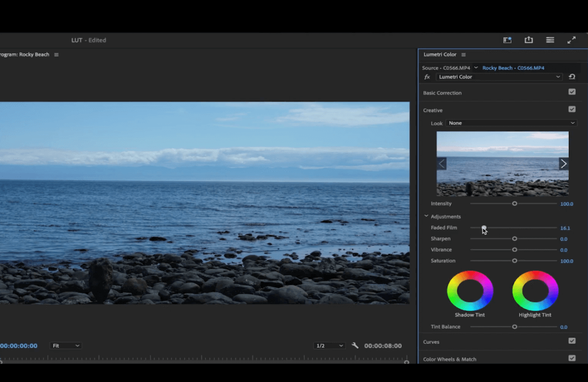Click the Shadow Tint color wheel
The height and width of the screenshot is (382, 588).
(470, 291)
